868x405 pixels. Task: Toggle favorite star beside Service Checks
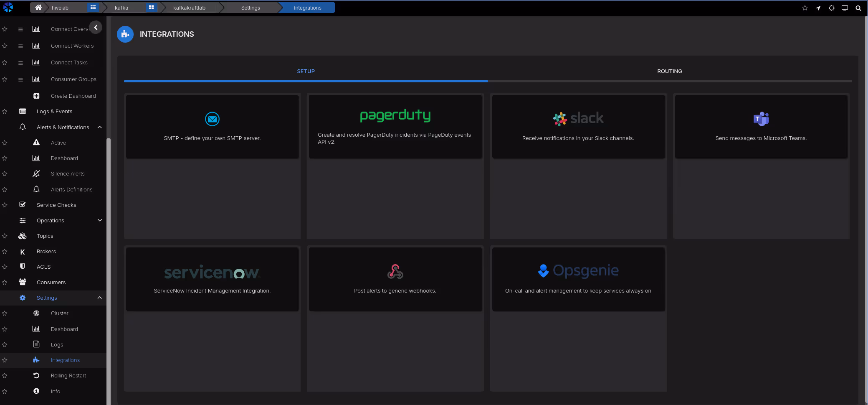tap(5, 205)
